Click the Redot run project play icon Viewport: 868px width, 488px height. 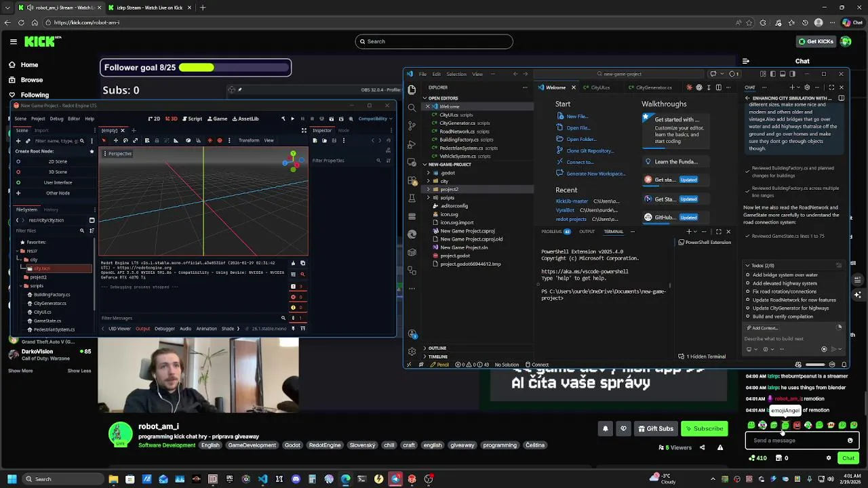pos(292,119)
